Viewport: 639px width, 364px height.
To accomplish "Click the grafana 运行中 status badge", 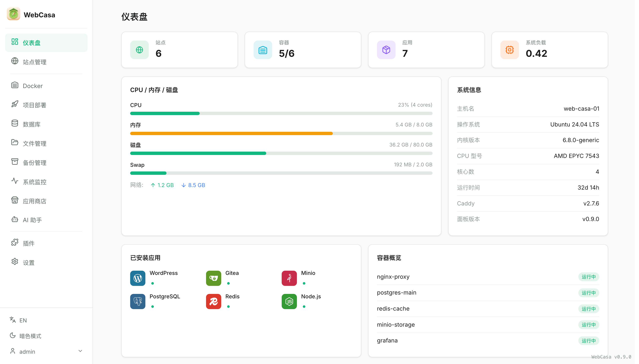I will click(x=588, y=341).
